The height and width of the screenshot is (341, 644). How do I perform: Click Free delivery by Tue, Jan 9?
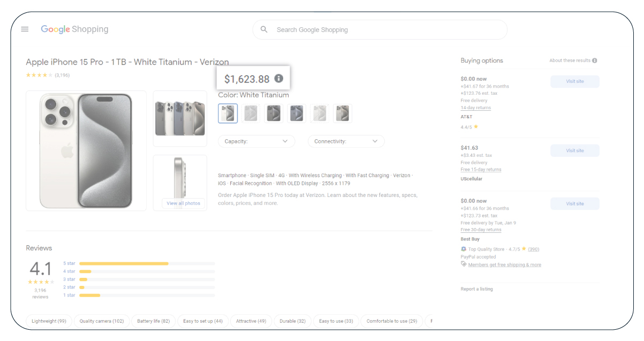[x=488, y=223]
